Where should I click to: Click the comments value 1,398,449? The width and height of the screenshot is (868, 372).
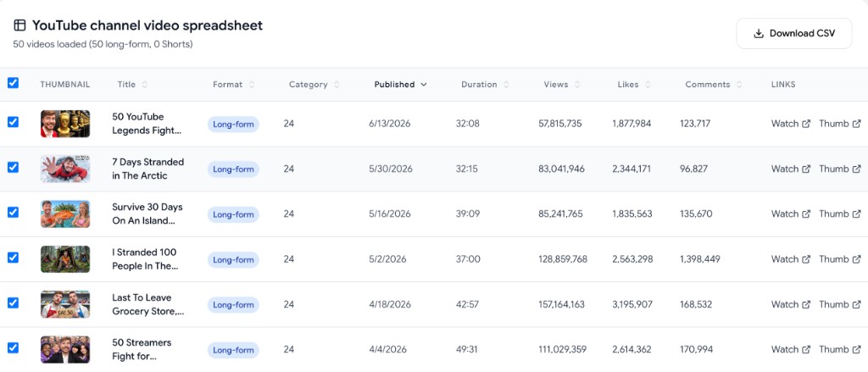(699, 259)
